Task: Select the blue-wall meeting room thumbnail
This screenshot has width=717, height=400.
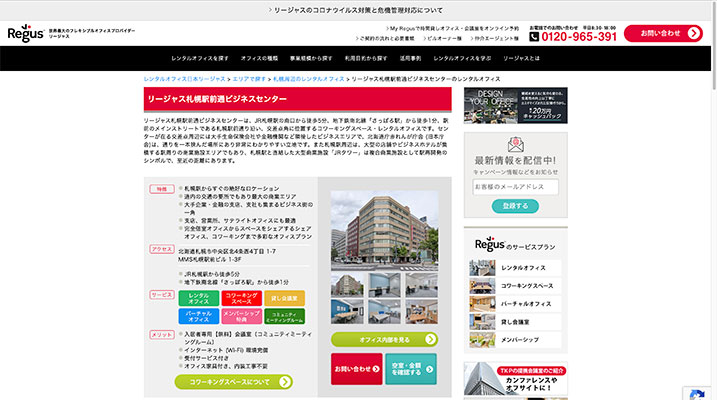Action: [347, 311]
